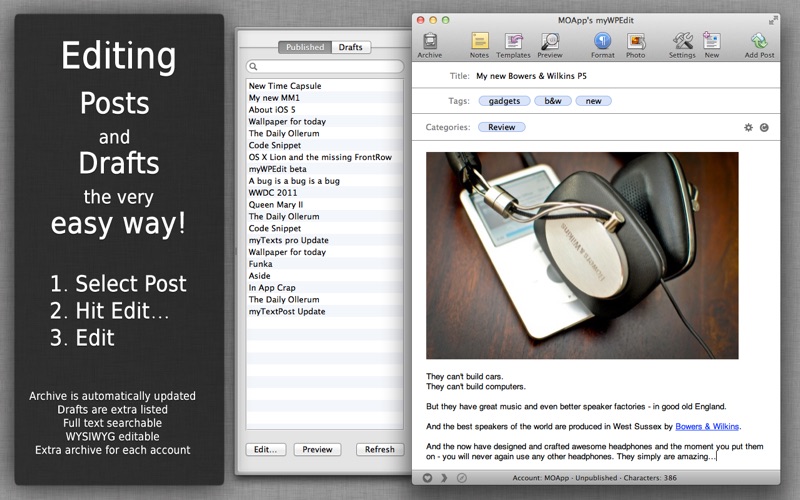Switch to the Published tab
The width and height of the screenshot is (800, 500).
(x=305, y=47)
